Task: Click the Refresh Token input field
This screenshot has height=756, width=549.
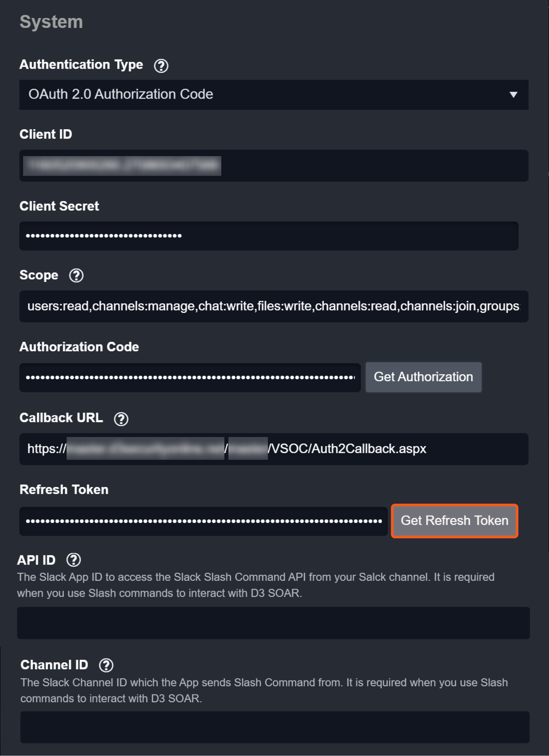Action: (x=203, y=521)
